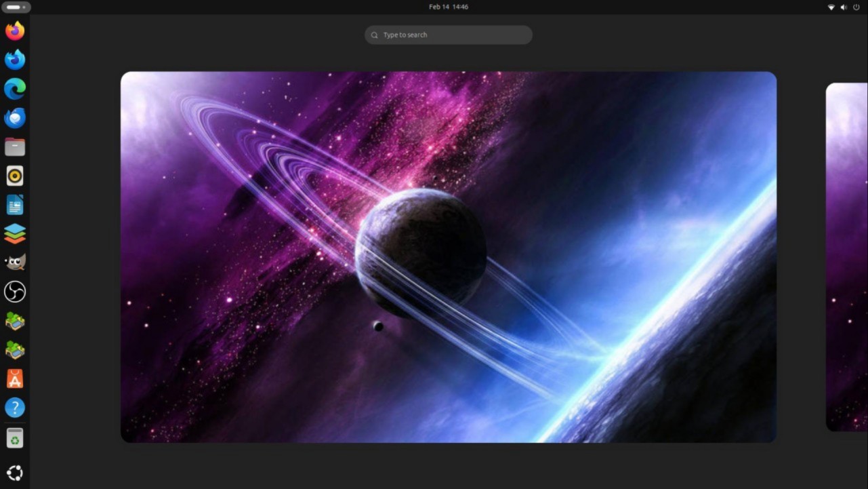Show all applications via the Ubuntu logo
Viewport: 868px width, 489px height.
tap(15, 473)
